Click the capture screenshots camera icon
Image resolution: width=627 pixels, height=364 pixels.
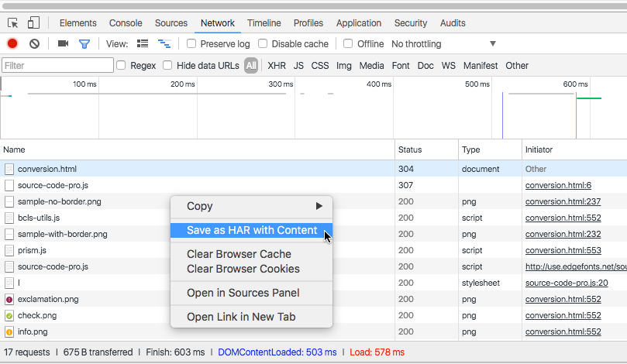63,44
